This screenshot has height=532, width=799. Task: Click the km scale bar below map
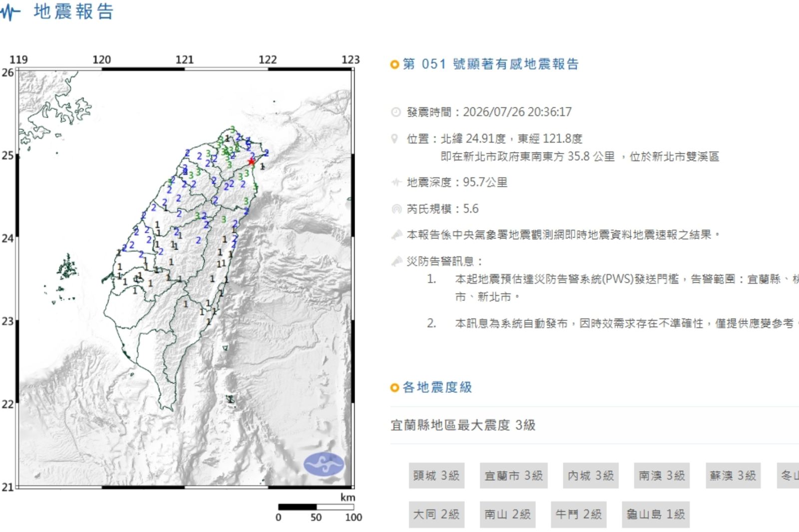tap(316, 507)
